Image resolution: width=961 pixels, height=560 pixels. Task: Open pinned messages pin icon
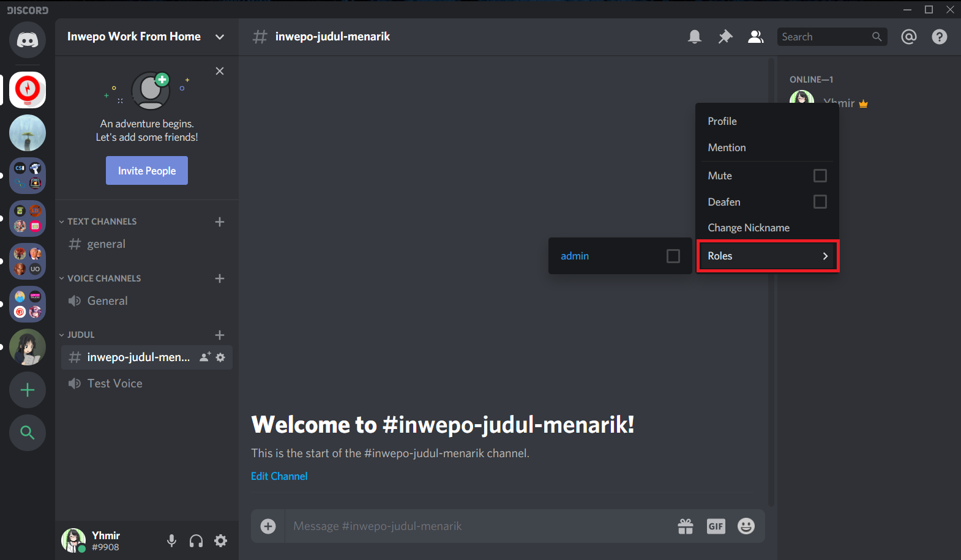click(725, 37)
